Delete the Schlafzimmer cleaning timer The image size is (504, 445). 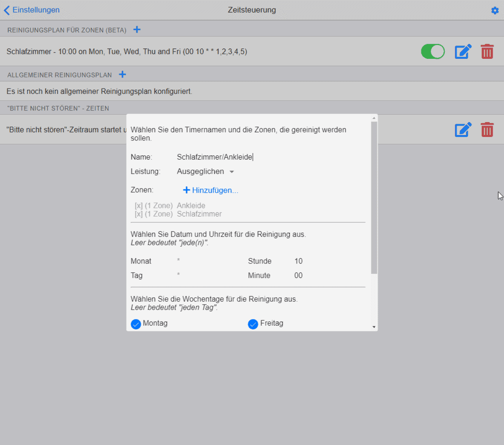(487, 51)
